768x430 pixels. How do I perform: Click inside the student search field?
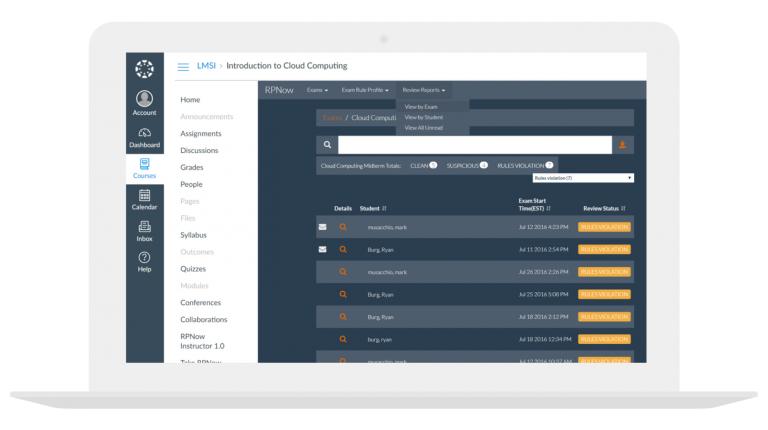(x=475, y=145)
